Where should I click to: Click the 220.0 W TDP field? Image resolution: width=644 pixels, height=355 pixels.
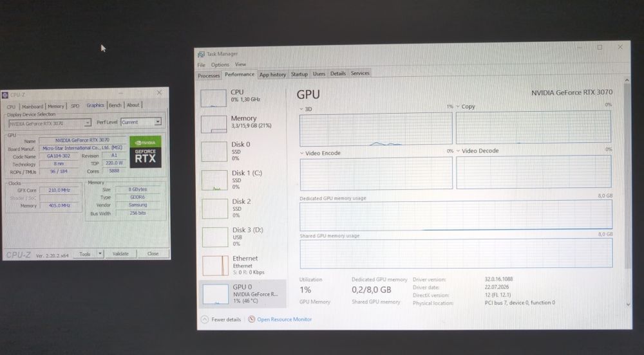[x=114, y=163]
